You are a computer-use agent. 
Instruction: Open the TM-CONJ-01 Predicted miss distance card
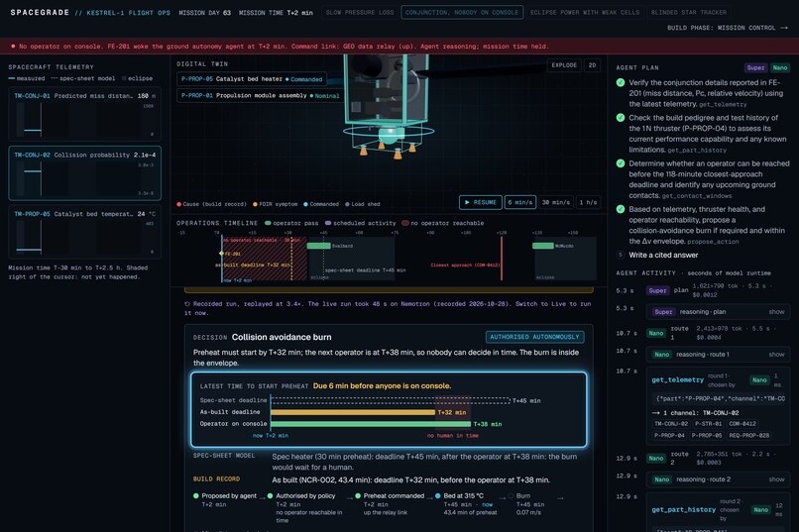tap(84, 114)
